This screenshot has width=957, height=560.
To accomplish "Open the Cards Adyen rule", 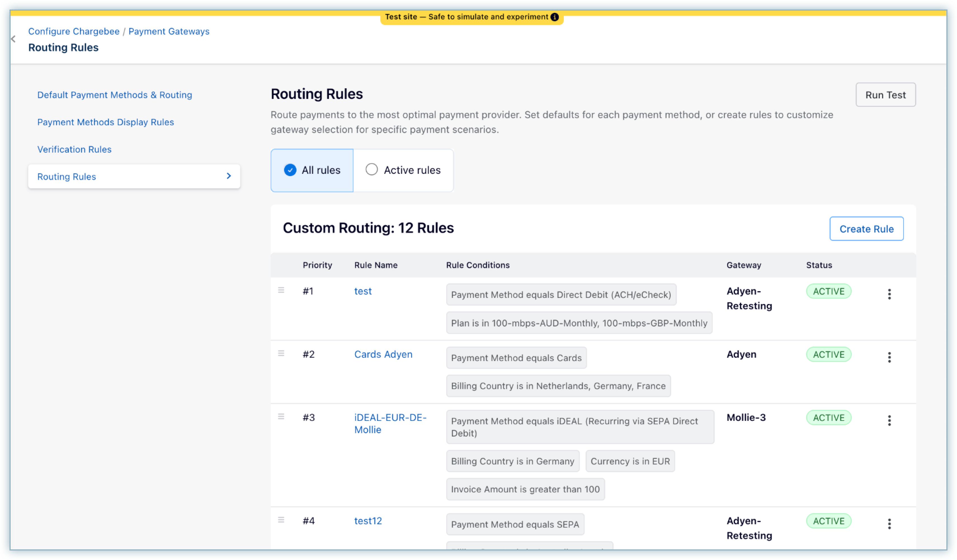I will coord(383,354).
